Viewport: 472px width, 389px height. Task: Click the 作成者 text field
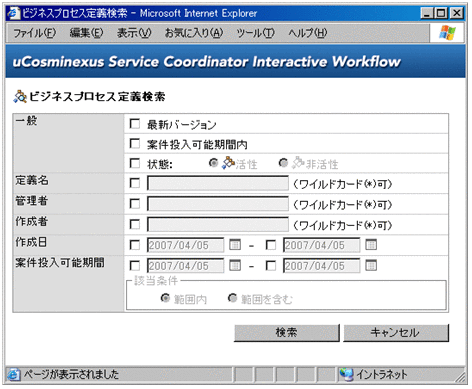[x=218, y=225]
